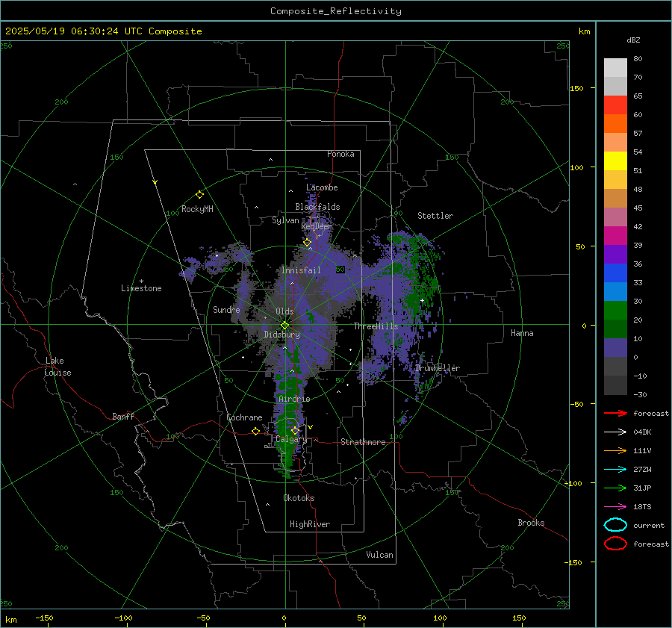Screen dimensions: 672x628
Task: Click the 'RedDeer' map label
Action: pyautogui.click(x=317, y=226)
